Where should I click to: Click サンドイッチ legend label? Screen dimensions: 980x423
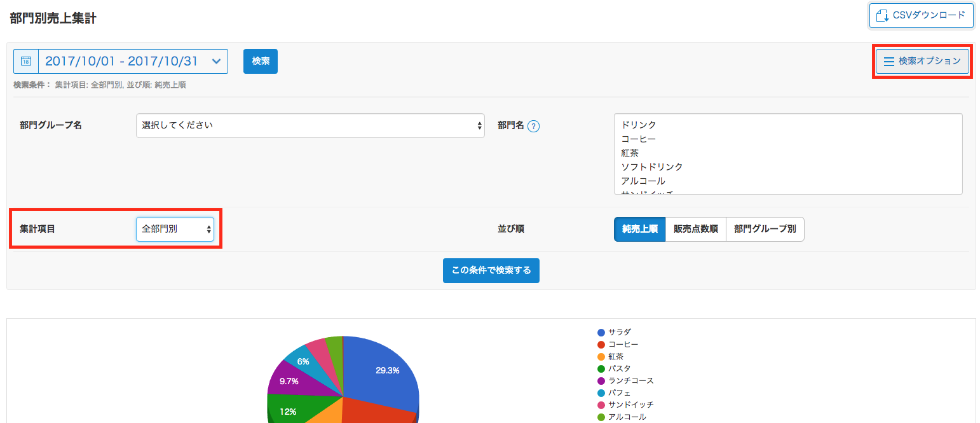[631, 405]
